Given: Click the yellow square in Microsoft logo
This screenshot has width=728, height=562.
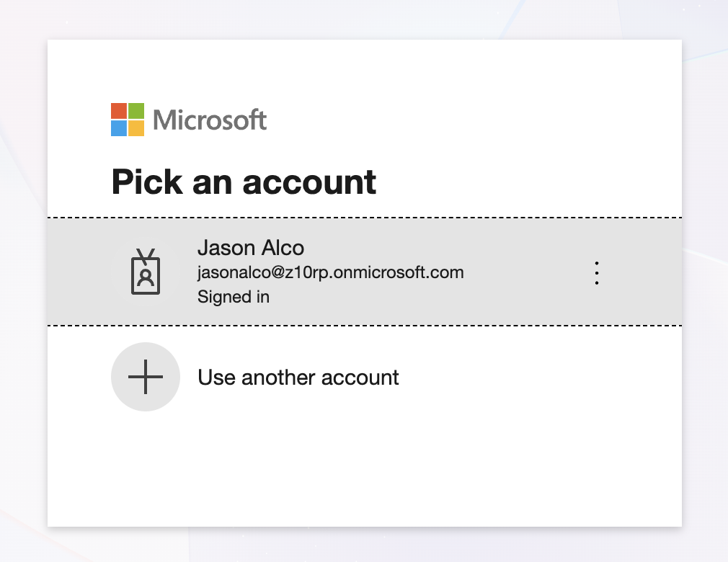Looking at the screenshot, I should click(x=136, y=128).
